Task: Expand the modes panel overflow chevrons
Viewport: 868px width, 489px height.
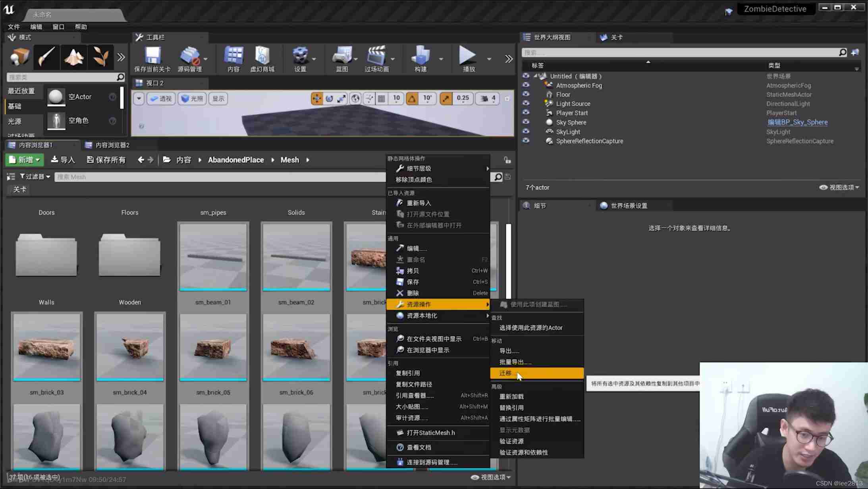Action: (121, 57)
